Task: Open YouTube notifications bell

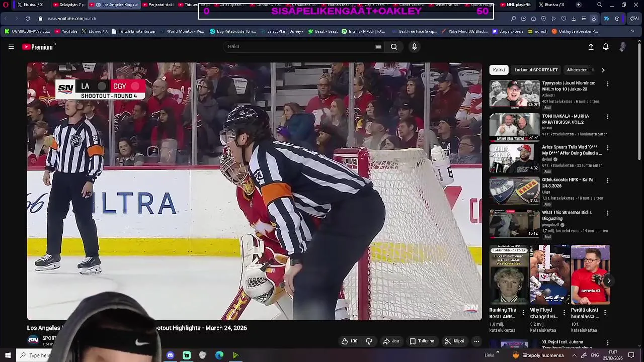Action: pos(606,47)
